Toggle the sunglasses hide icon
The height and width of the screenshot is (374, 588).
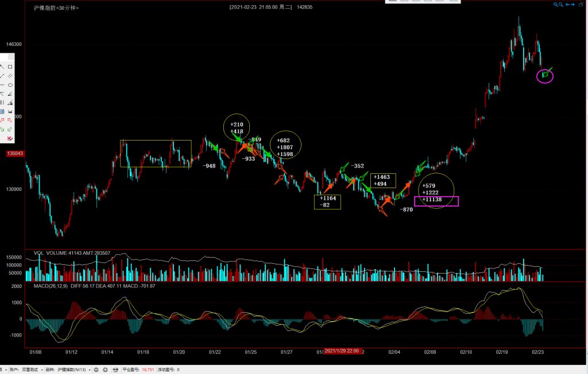(115, 370)
